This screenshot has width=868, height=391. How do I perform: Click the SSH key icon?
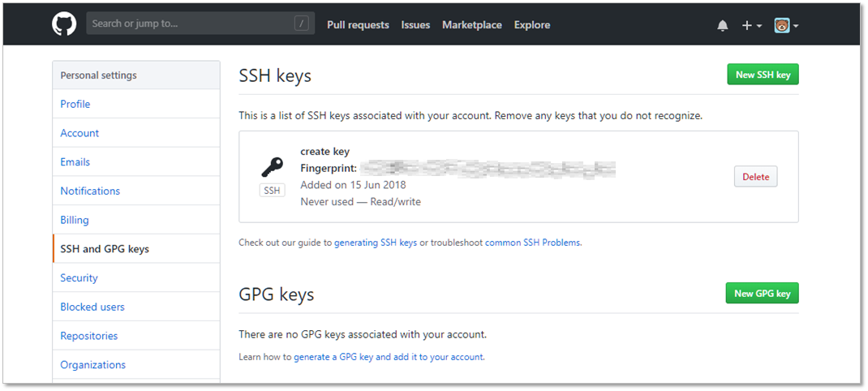pos(272,167)
